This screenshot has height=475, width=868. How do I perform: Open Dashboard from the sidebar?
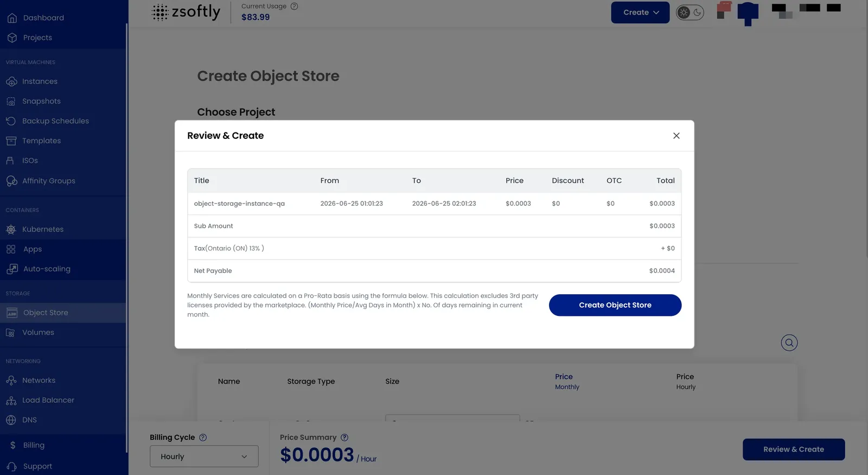43,18
